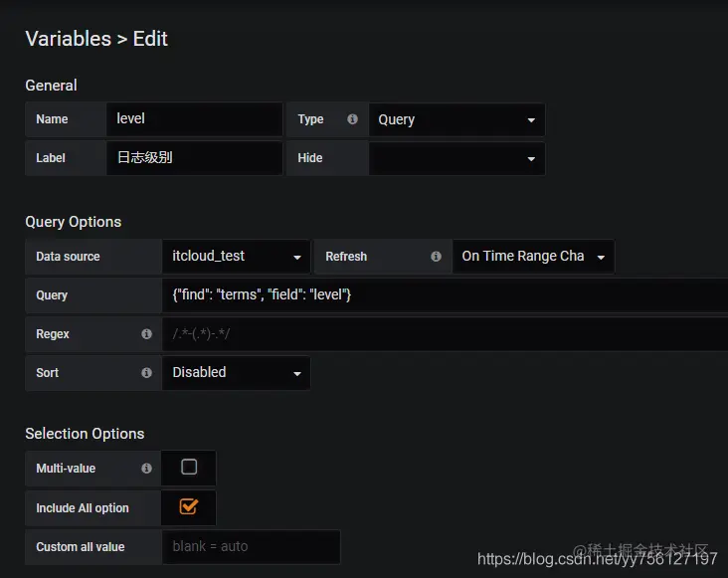This screenshot has width=728, height=578.
Task: Click the Multi-value info icon
Action: (147, 469)
